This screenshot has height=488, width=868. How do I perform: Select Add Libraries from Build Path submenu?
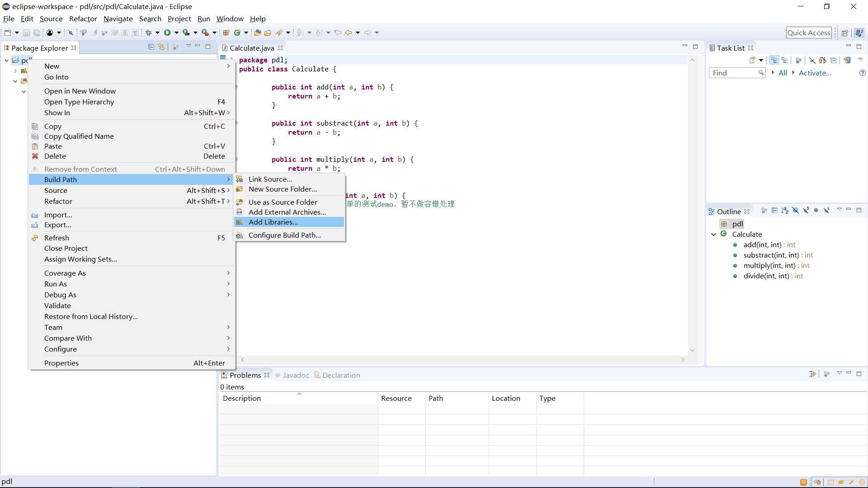pyautogui.click(x=274, y=222)
